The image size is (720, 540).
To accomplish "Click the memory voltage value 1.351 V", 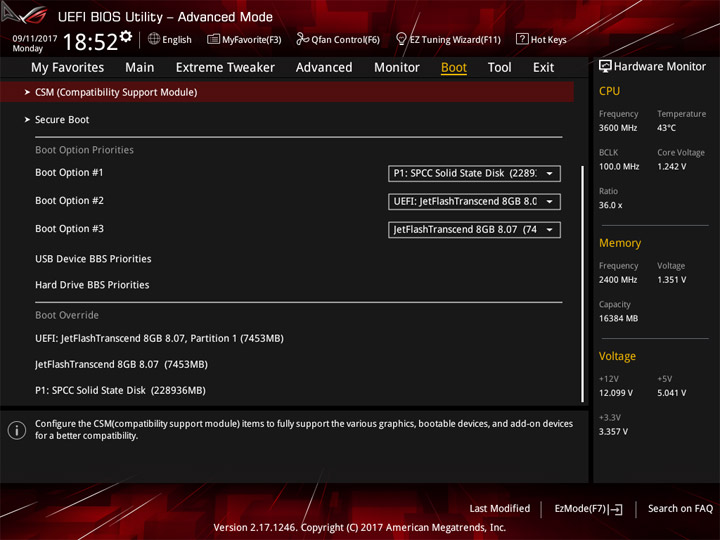I will (x=671, y=280).
